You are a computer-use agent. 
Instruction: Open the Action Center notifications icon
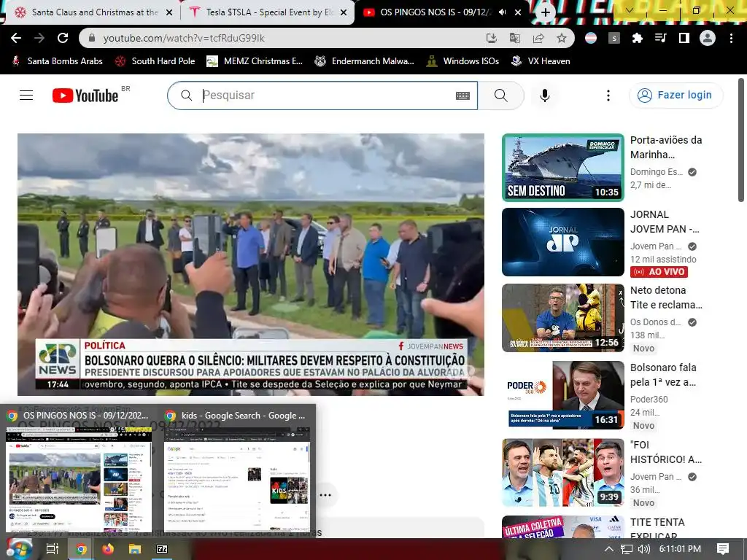(x=723, y=549)
